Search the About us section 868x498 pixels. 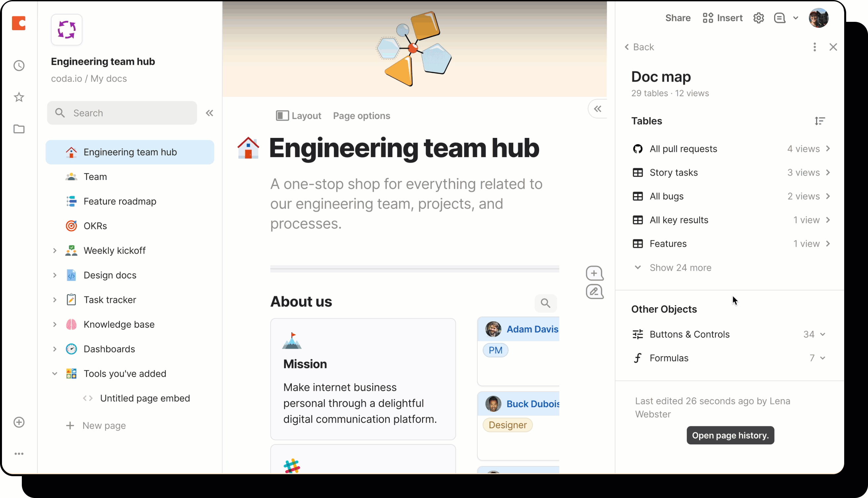click(545, 303)
